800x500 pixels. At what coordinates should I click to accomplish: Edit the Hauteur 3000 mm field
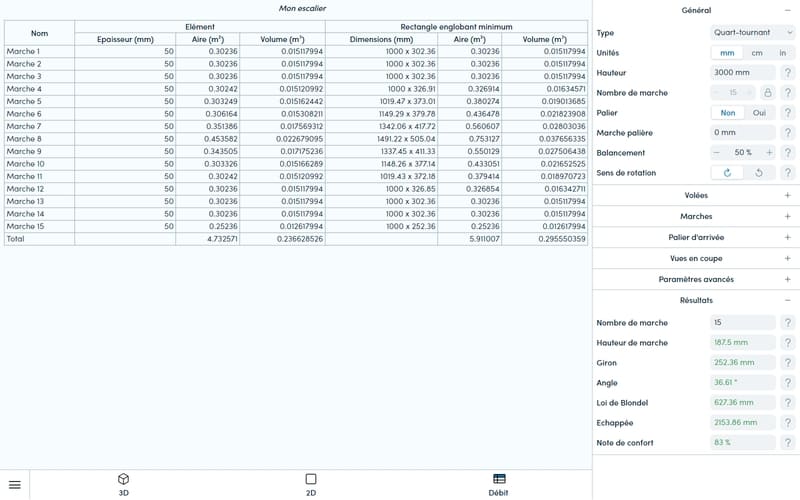point(743,72)
